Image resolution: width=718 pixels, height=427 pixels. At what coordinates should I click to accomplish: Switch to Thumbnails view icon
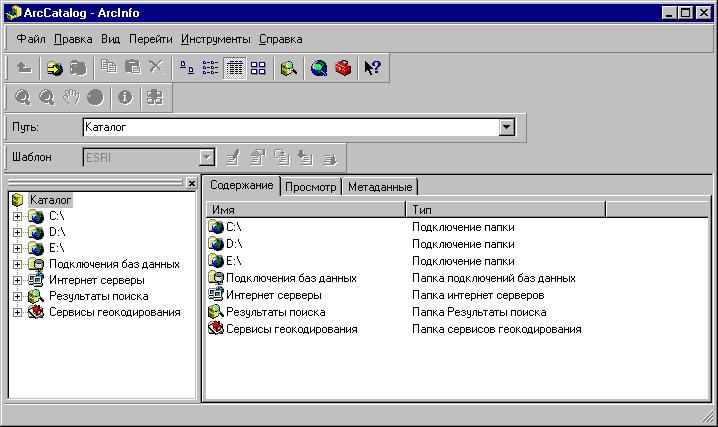258,68
